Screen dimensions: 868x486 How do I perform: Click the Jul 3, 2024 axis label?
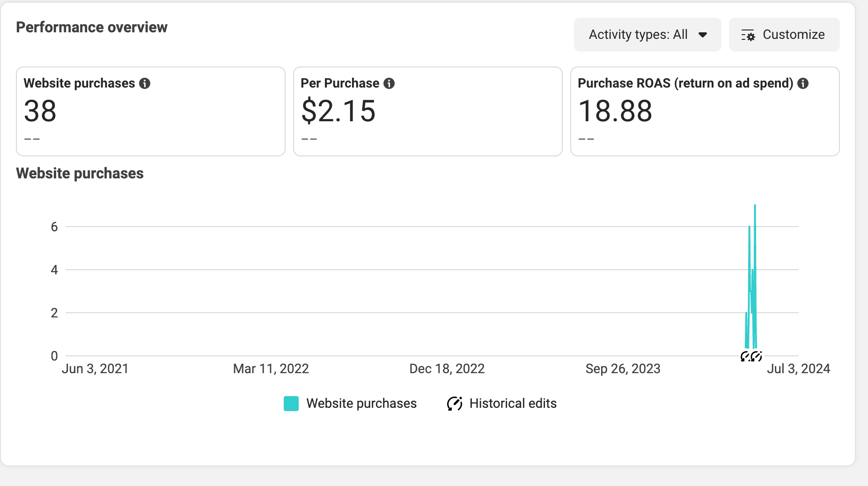coord(799,369)
